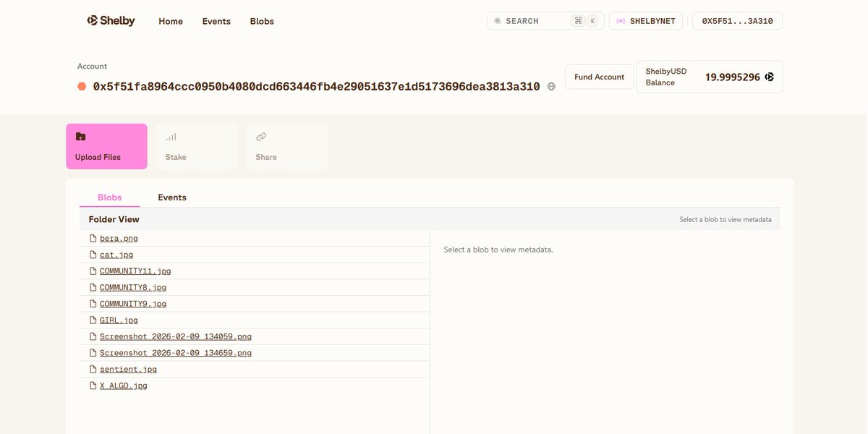The height and width of the screenshot is (434, 868).
Task: Click Fund Account
Action: point(599,77)
